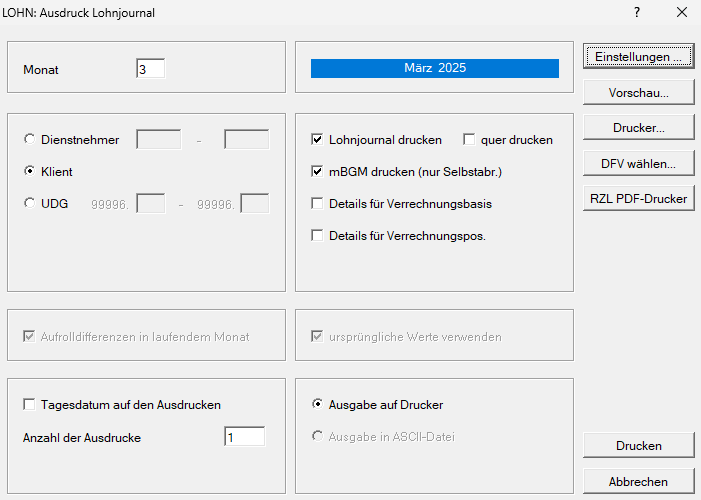Enable the quer drucken checkbox
Screen dimensions: 701x500
[x=468, y=140]
